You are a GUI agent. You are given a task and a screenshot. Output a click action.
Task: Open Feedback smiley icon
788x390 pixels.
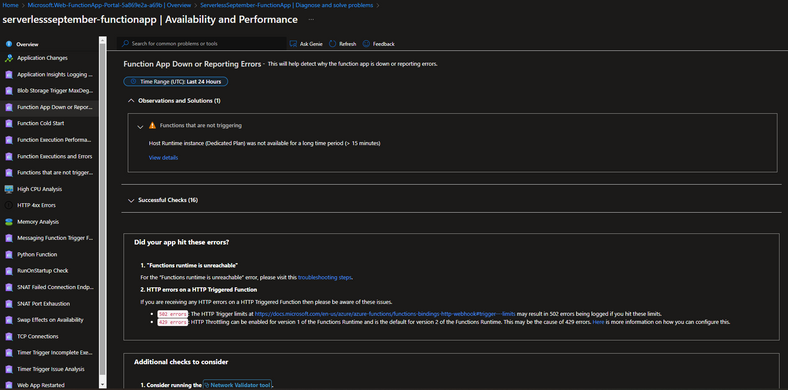[x=366, y=44]
